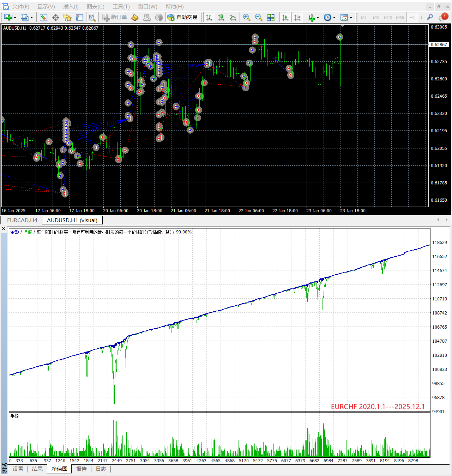Open search with the magnifier icon
Screen dimensions: 452x476
click(x=430, y=17)
